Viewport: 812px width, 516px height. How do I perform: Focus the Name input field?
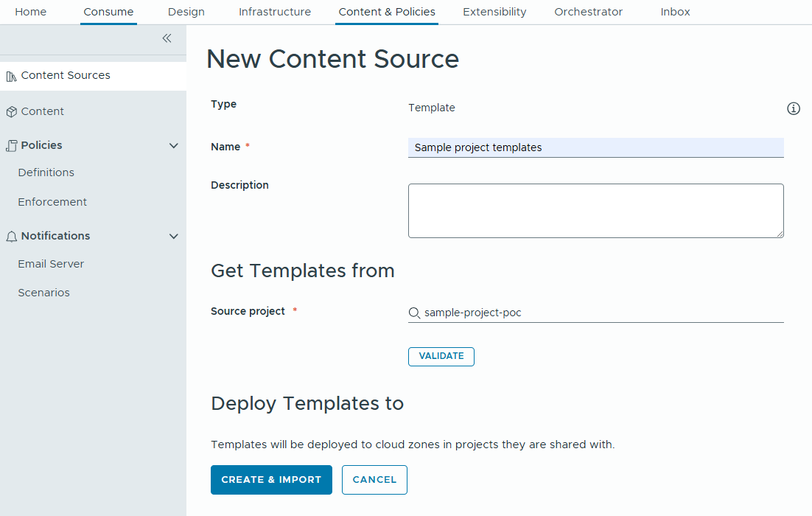[595, 147]
